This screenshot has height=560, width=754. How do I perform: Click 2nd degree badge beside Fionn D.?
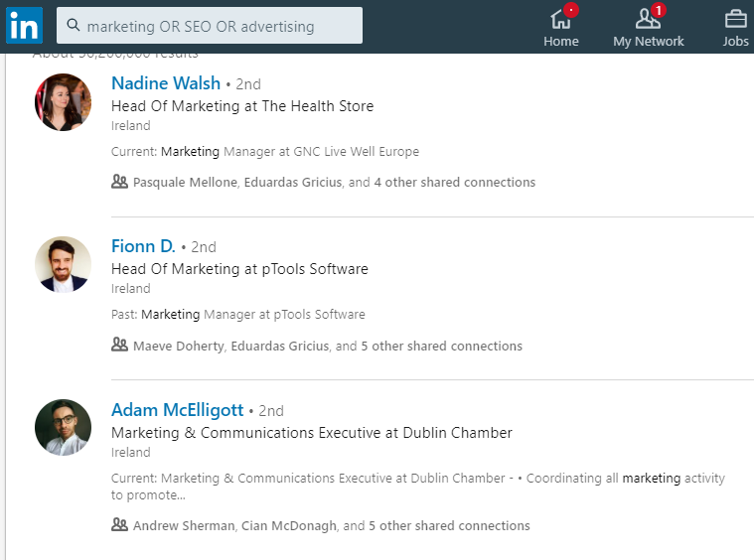(204, 247)
